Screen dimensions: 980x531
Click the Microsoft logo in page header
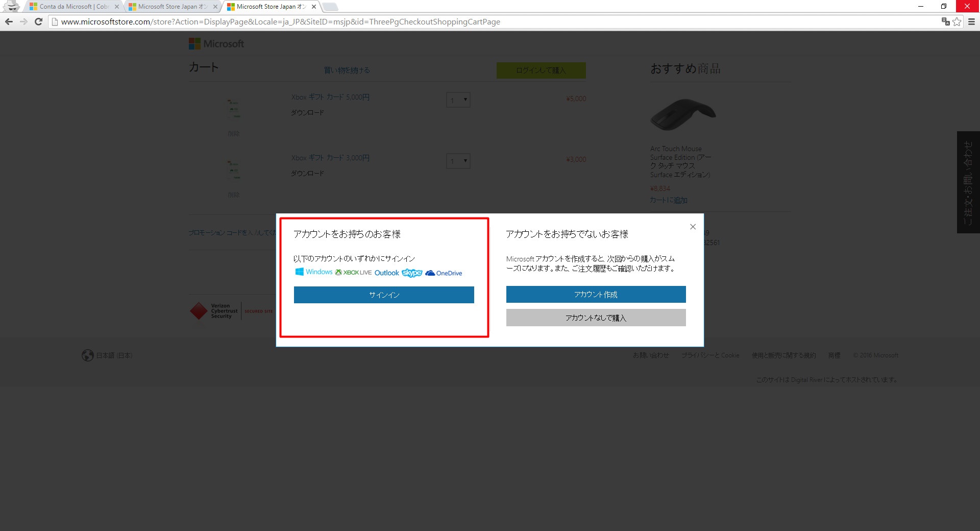point(216,44)
